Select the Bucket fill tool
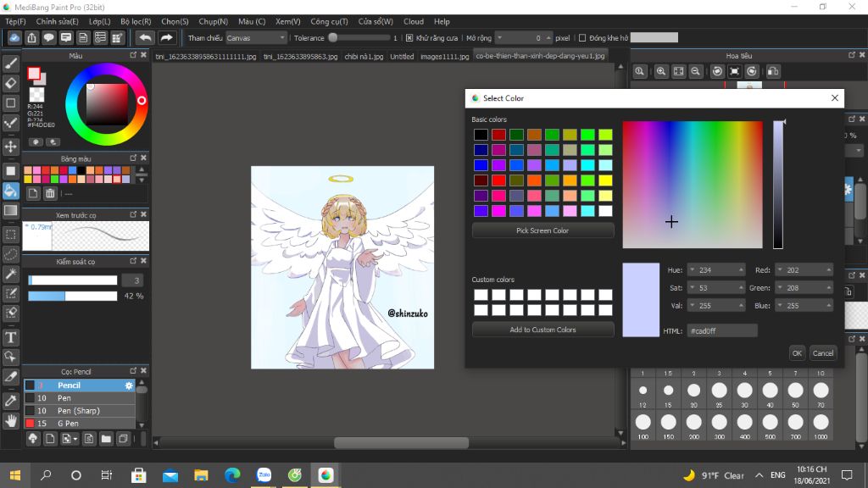868x488 pixels. point(10,191)
